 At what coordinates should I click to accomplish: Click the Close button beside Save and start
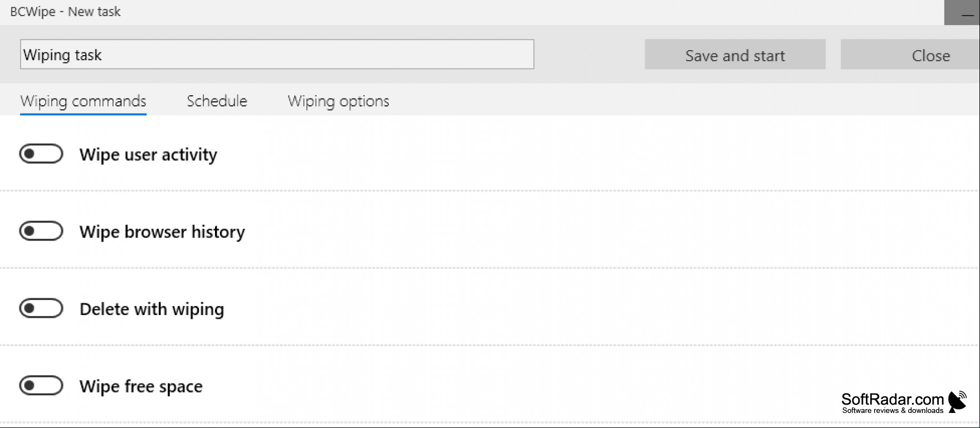[910, 55]
